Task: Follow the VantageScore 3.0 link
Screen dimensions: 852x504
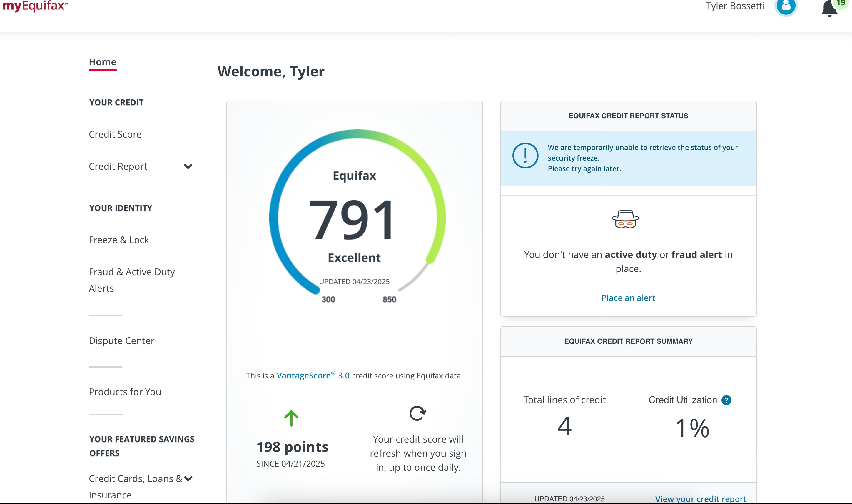Action: [313, 376]
